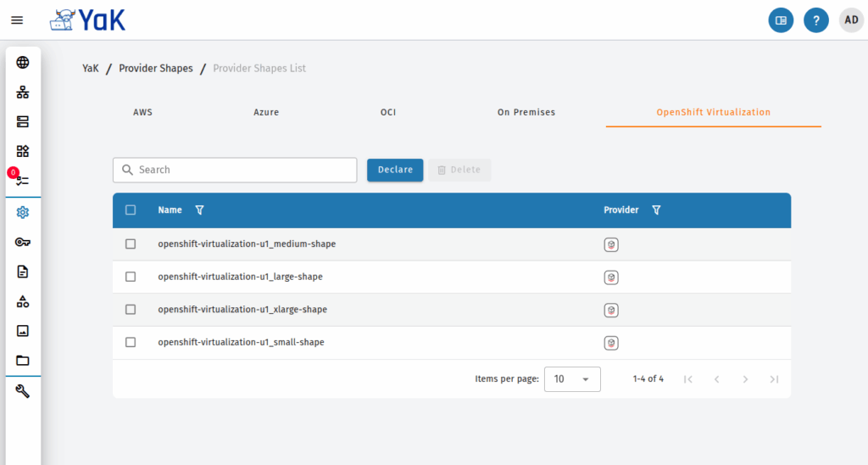
Task: Select openshift-virtualization-u1_small-shape name text
Action: [242, 342]
